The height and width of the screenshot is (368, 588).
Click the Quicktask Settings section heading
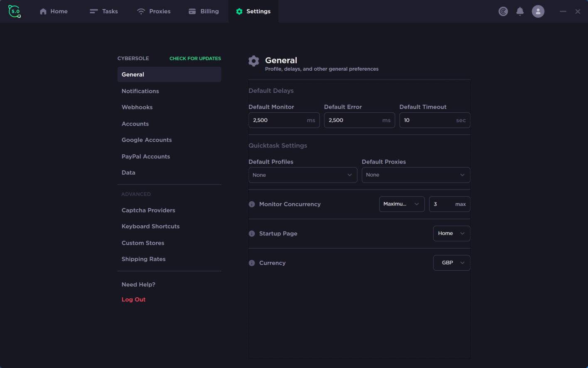(278, 146)
